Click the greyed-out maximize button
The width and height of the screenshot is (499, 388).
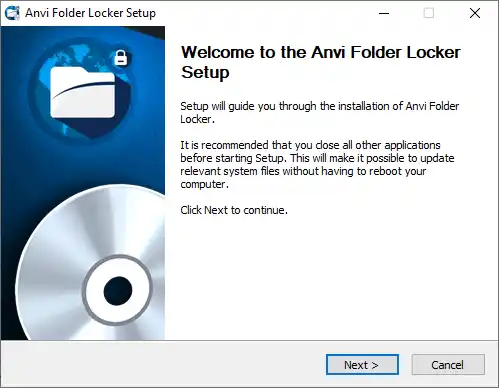(429, 13)
